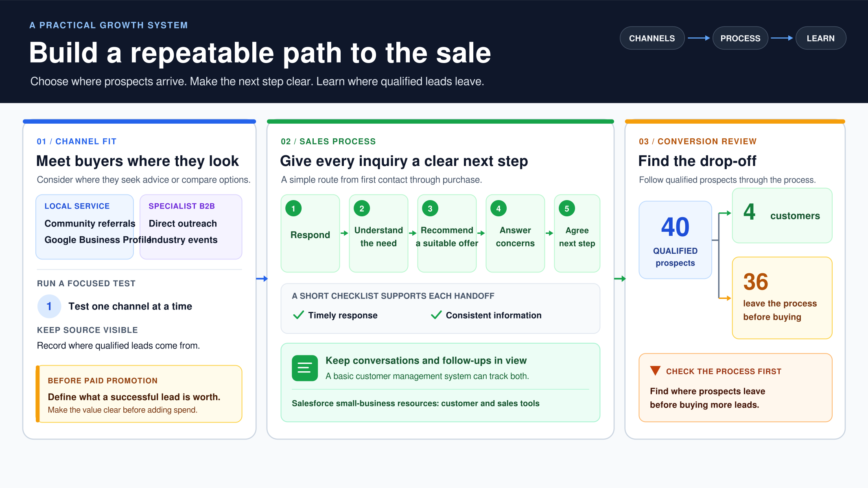Viewport: 868px width, 488px height.
Task: Click the 'Recommend a suitable offer' step label
Action: [447, 237]
